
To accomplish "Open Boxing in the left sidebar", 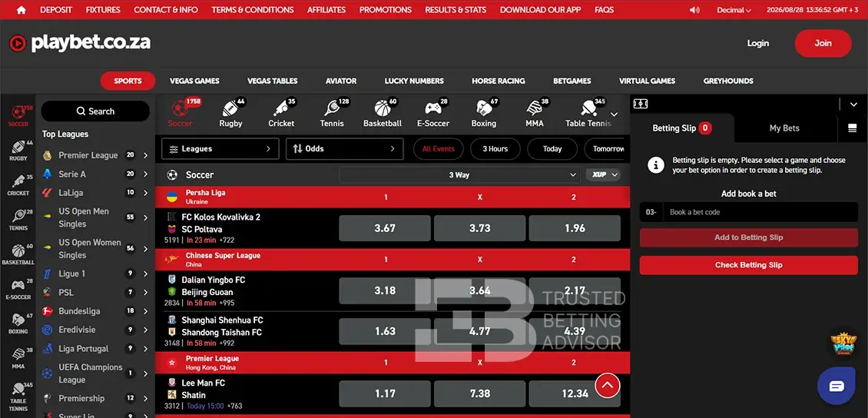I will [18, 324].
